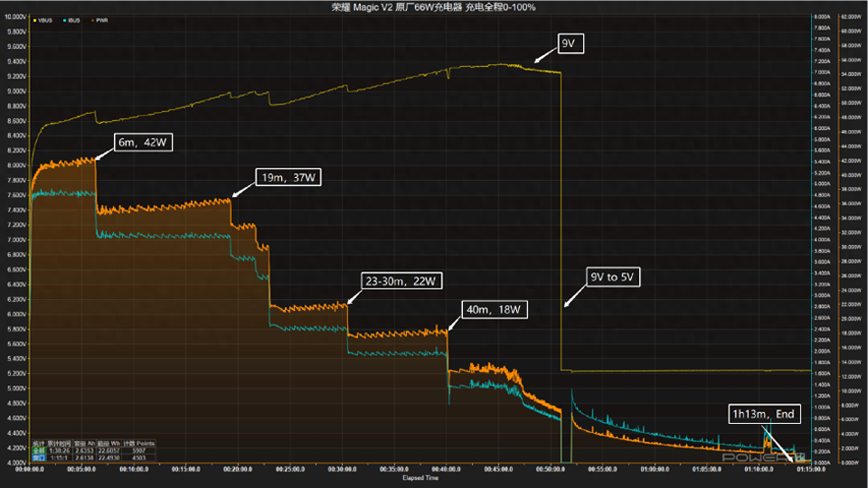The width and height of the screenshot is (868, 488).
Task: Click the cyan IBUS legend swatch
Action: pyautogui.click(x=65, y=21)
